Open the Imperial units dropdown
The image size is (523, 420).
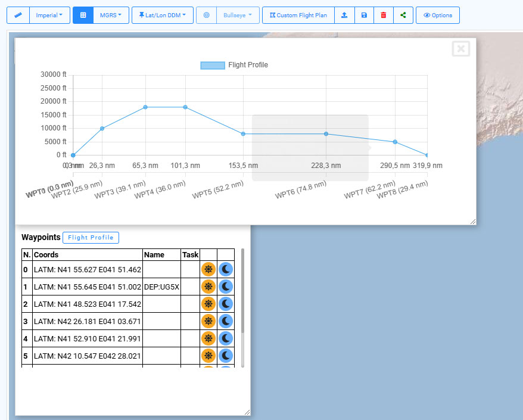49,15
